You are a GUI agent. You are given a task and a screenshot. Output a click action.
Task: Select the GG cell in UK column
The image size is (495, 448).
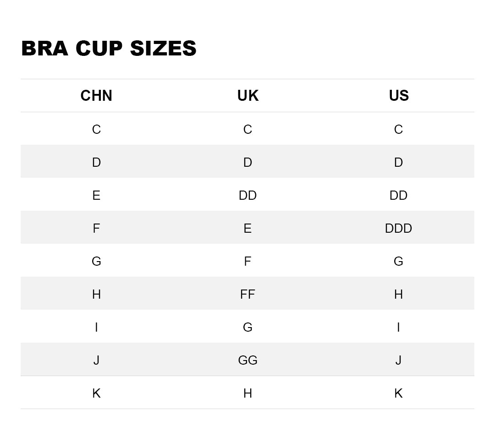247,360
